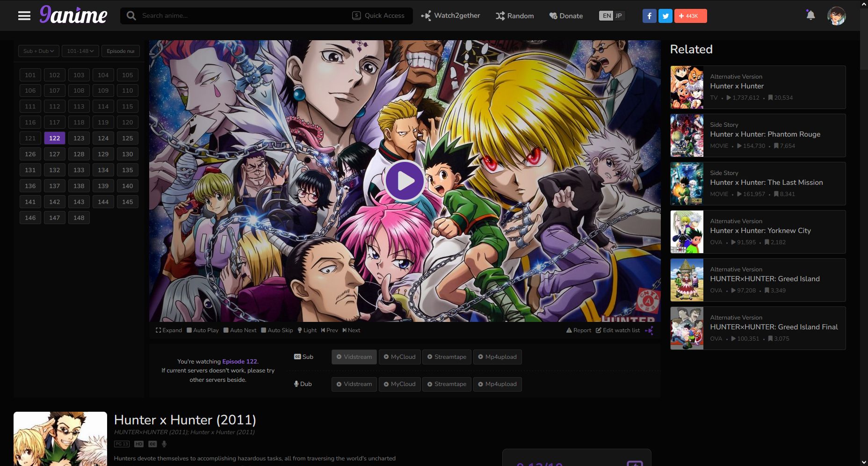The height and width of the screenshot is (466, 868).
Task: Expand the video player
Action: click(169, 330)
